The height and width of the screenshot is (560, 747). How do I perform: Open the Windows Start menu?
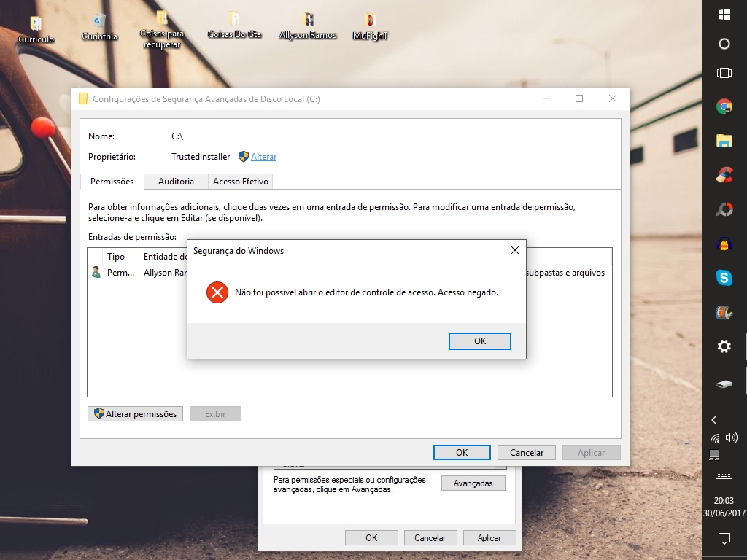point(724,15)
